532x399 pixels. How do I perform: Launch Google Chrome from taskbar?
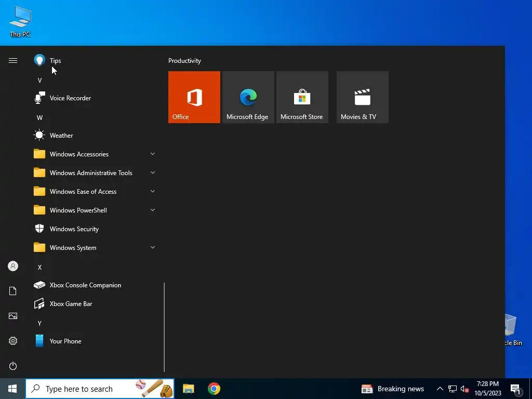214,389
